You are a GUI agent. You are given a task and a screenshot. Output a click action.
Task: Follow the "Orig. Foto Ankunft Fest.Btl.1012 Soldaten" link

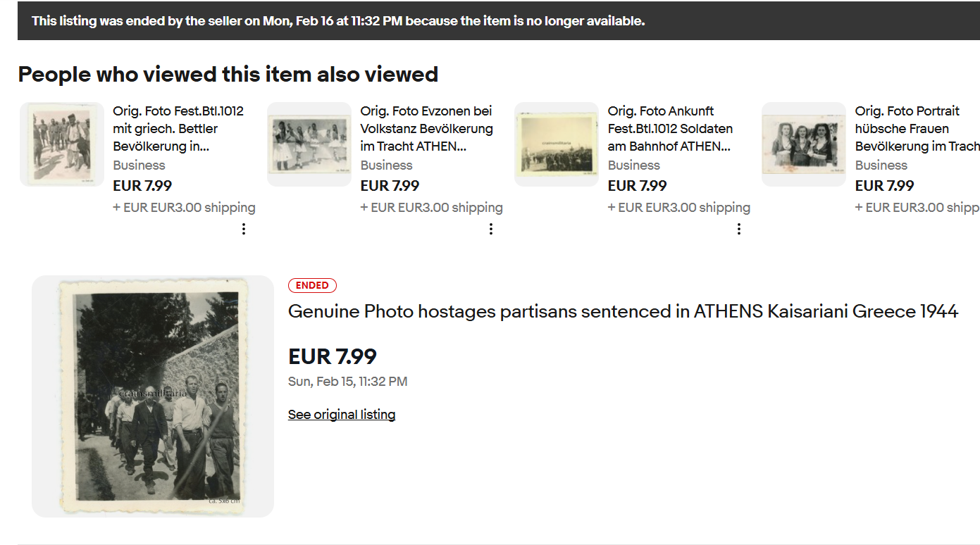click(x=670, y=129)
